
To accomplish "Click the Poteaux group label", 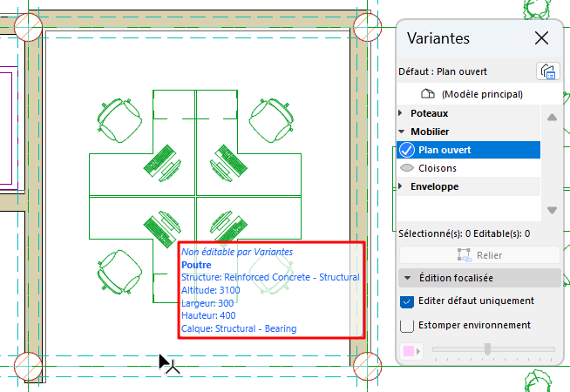I will point(430,113).
